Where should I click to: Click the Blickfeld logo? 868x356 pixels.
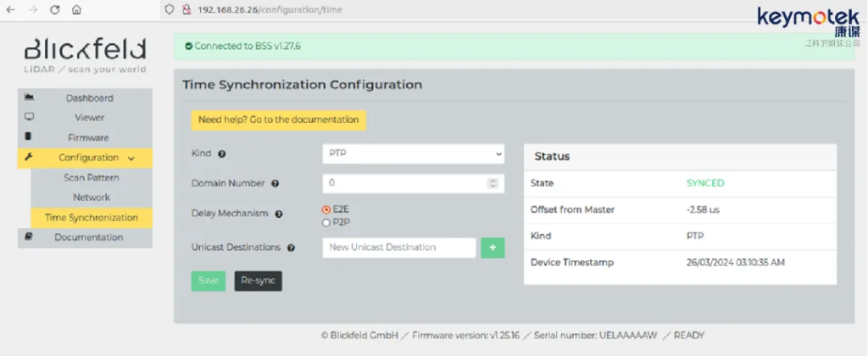click(x=86, y=55)
